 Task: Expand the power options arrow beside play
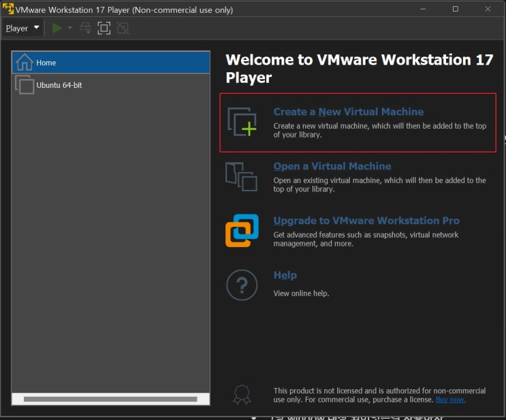[69, 29]
